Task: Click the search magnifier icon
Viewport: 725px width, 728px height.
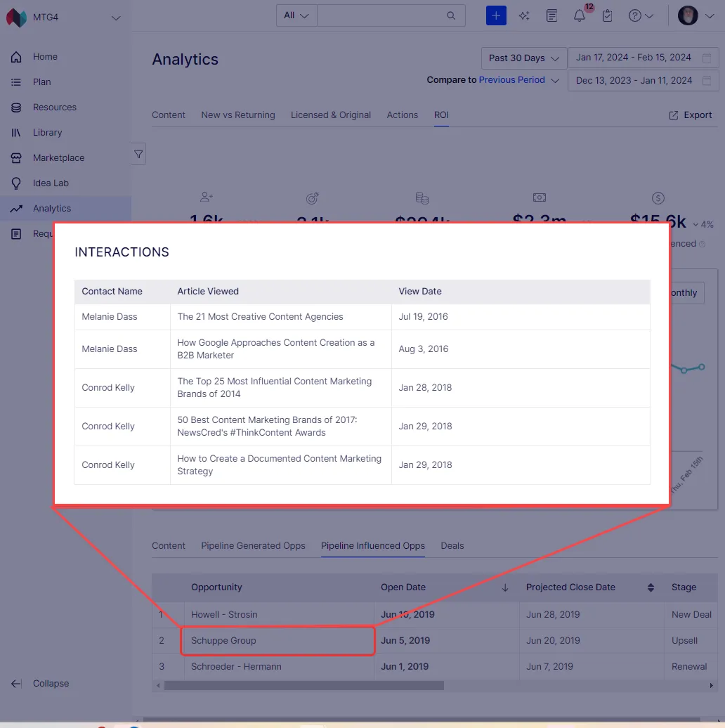Action: point(451,15)
